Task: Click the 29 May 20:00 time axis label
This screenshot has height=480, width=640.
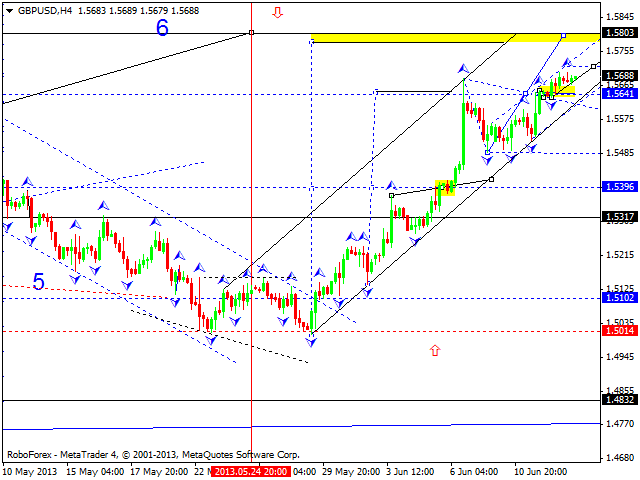Action: coord(349,471)
